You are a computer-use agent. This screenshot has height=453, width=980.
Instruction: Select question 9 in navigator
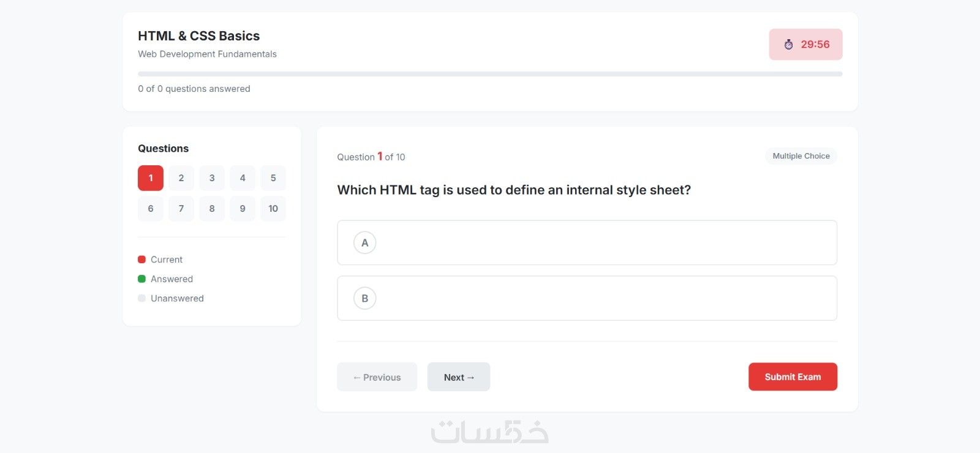pos(243,209)
